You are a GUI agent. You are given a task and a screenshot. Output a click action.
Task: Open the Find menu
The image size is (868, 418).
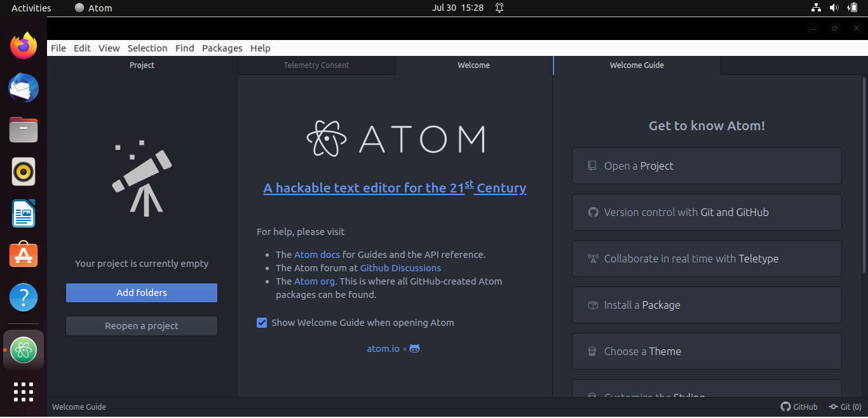click(x=185, y=48)
